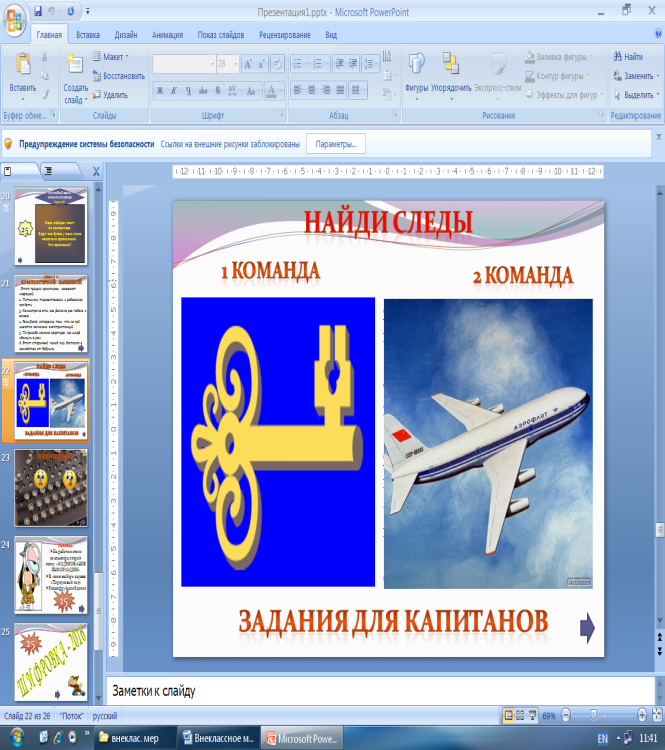
Task: Toggle justify text alignment
Action: [340, 90]
